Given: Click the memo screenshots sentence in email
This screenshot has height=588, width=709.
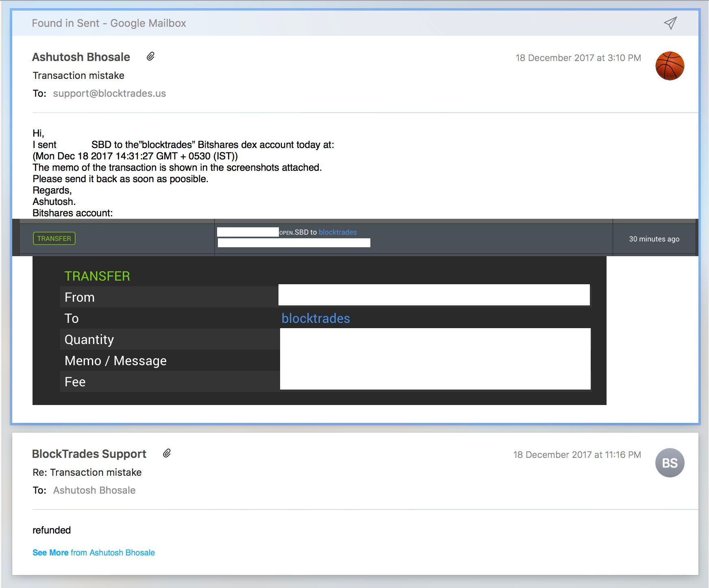Looking at the screenshot, I should coord(177,168).
